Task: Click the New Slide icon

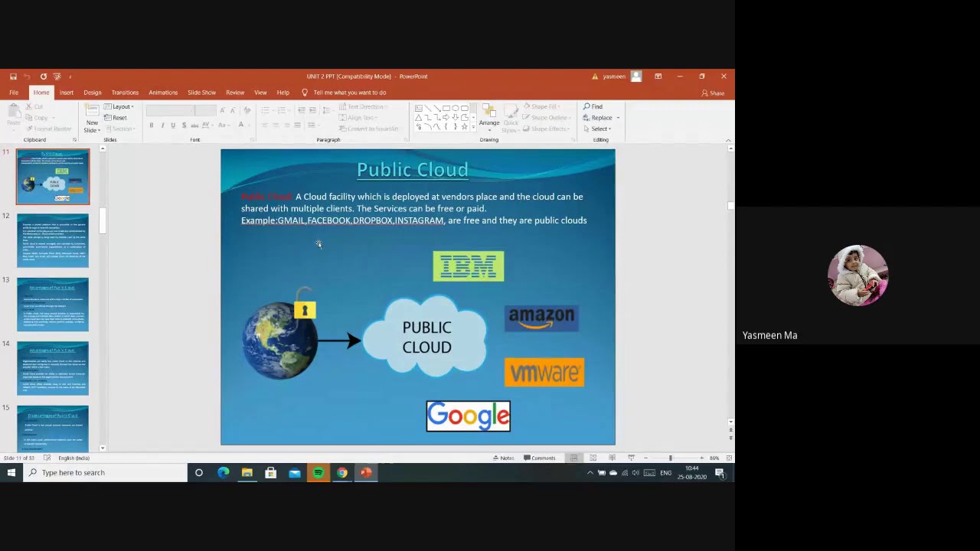Action: click(92, 118)
